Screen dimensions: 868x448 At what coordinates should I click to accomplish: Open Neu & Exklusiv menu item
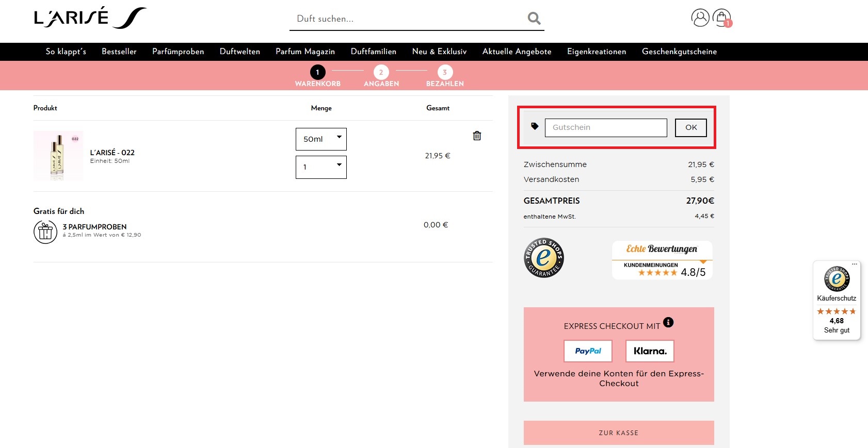point(440,52)
